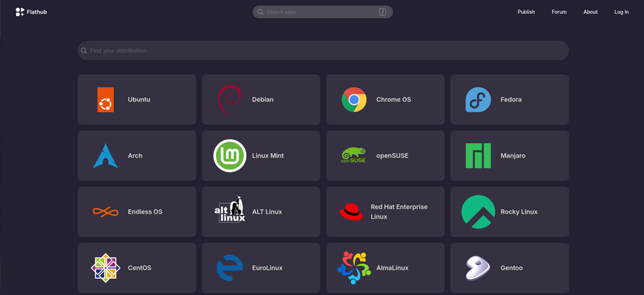644x295 pixels.
Task: Select the AlmaLinux label
Action: (392, 268)
